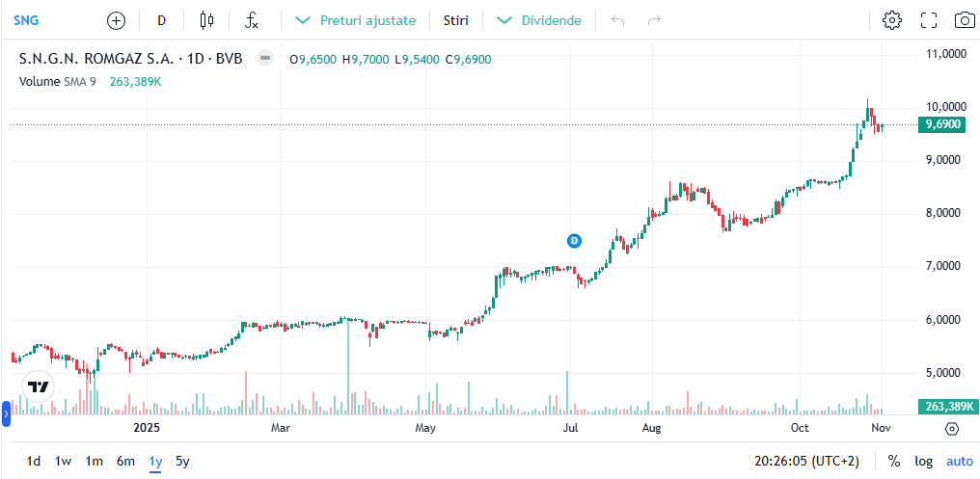Click the SNG symbol search
This screenshot has width=980, height=479.
click(x=26, y=20)
